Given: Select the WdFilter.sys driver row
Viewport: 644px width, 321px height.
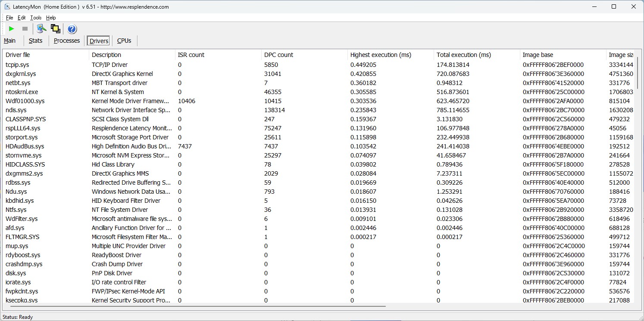Looking at the screenshot, I should (319, 219).
